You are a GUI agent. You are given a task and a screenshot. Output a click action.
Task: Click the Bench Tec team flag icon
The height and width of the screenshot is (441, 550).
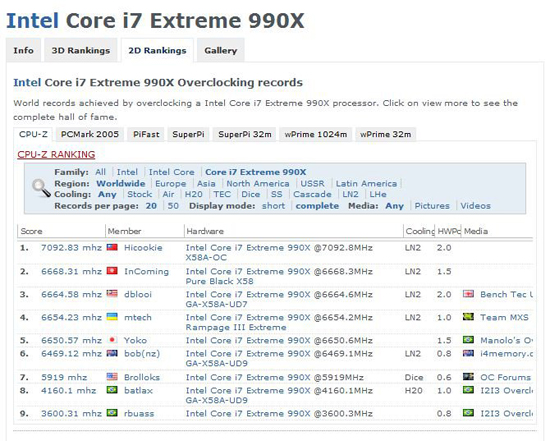click(x=468, y=294)
